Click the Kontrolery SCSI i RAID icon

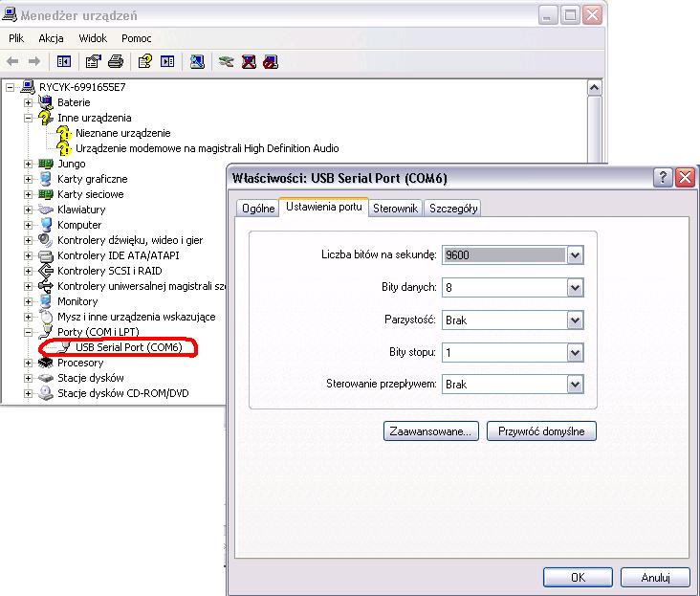coord(46,271)
